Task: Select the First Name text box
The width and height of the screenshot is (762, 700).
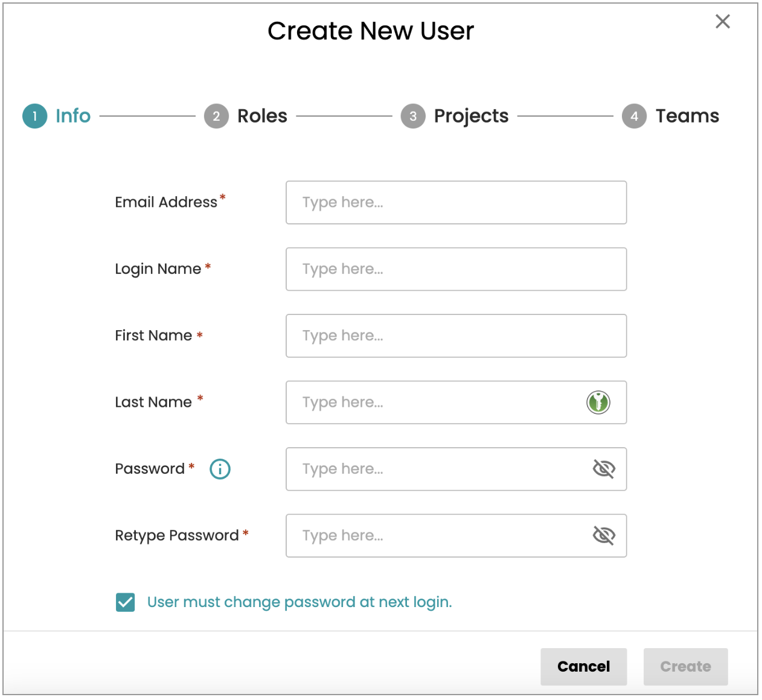Action: coord(456,336)
